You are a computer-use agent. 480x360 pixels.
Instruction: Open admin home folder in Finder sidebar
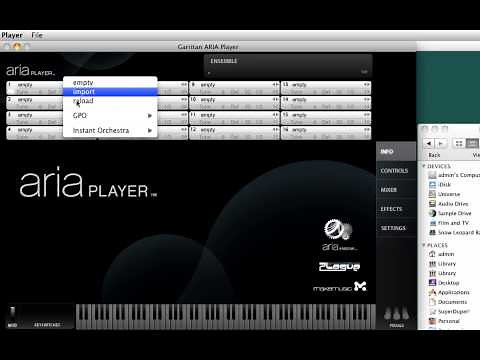[x=442, y=254]
